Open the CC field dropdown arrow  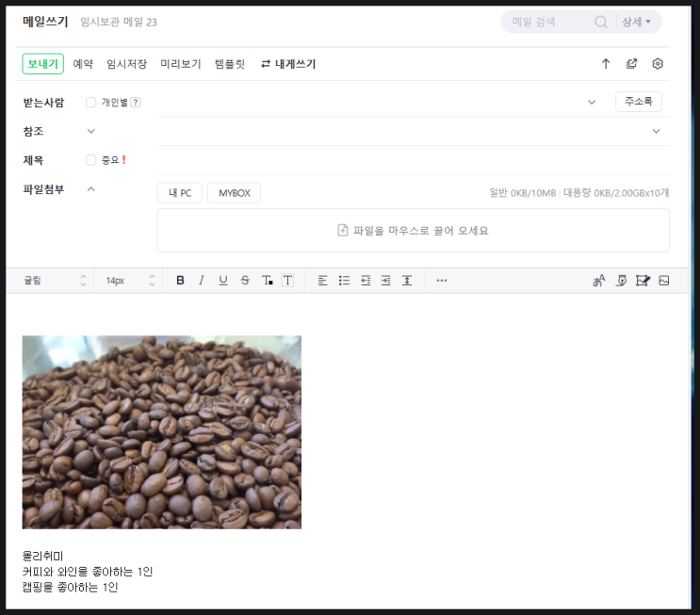coord(657,131)
